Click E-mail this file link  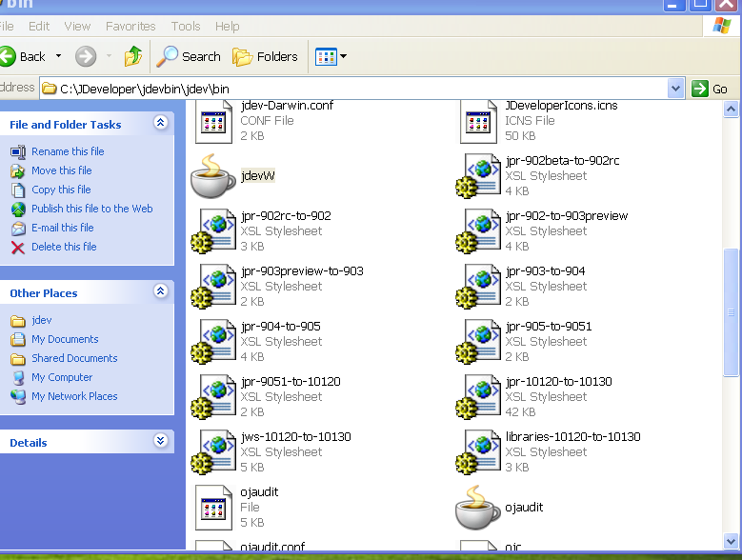tap(63, 228)
